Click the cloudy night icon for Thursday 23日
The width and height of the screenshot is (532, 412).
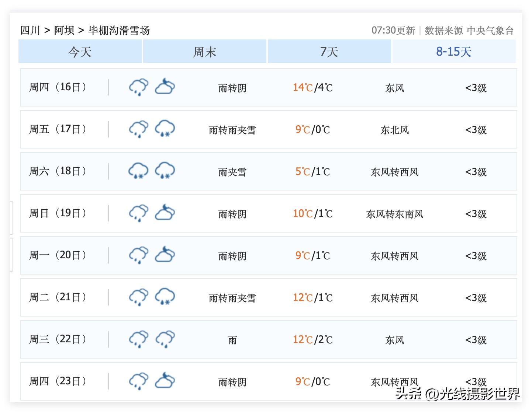click(165, 381)
